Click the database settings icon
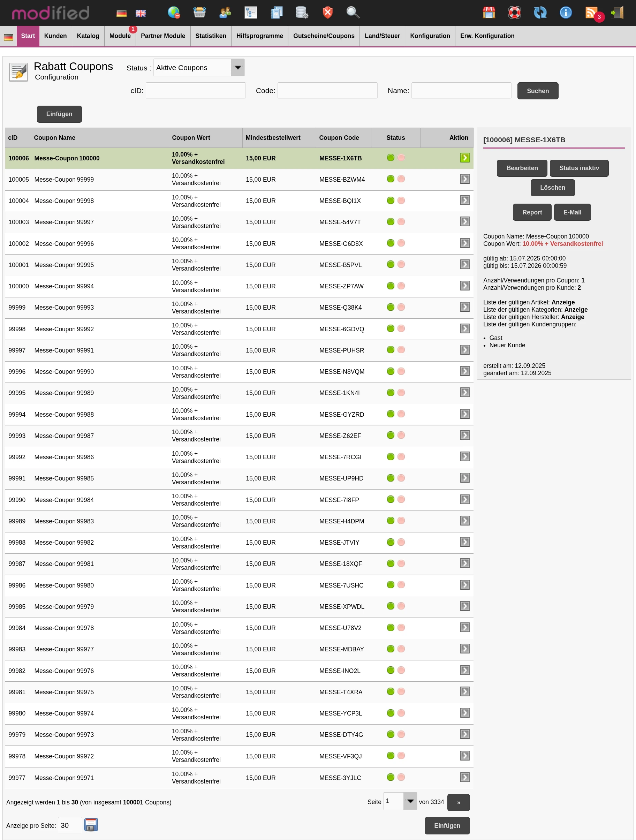 pyautogui.click(x=302, y=13)
